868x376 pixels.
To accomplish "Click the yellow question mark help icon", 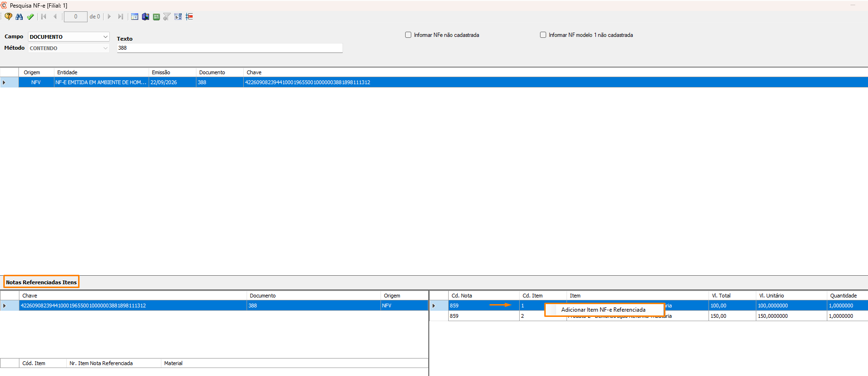I will click(9, 17).
